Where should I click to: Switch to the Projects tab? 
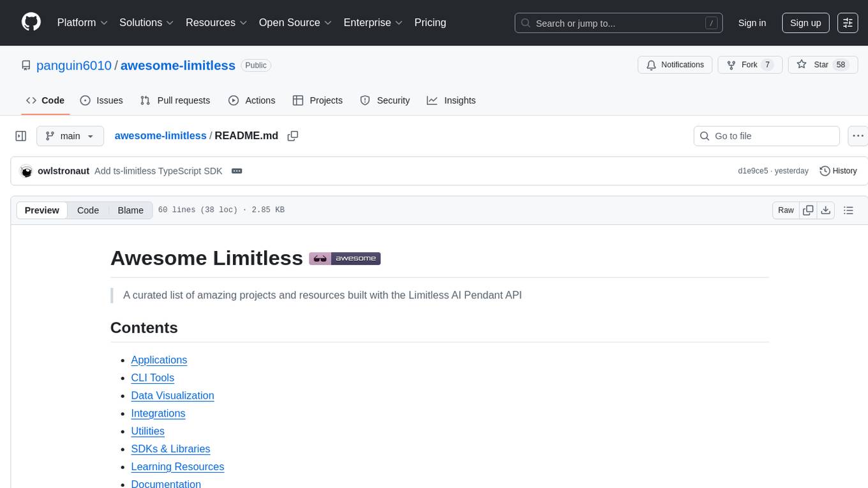click(318, 100)
